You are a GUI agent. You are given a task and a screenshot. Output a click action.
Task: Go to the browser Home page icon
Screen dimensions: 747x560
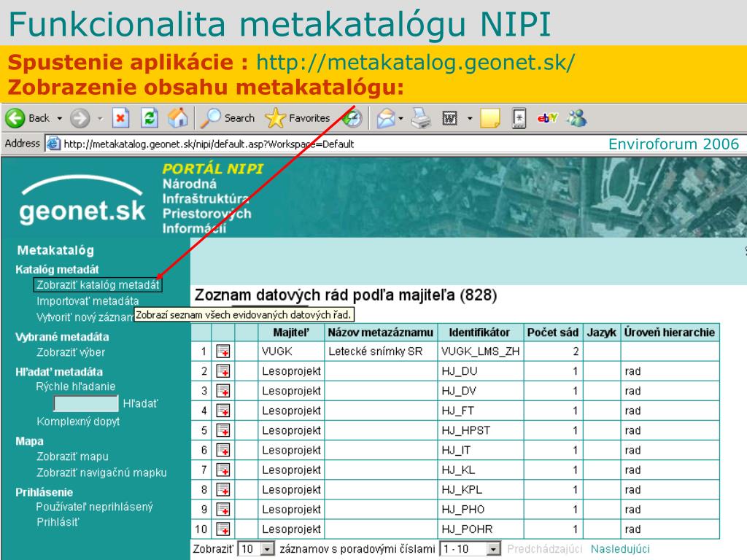click(x=178, y=118)
